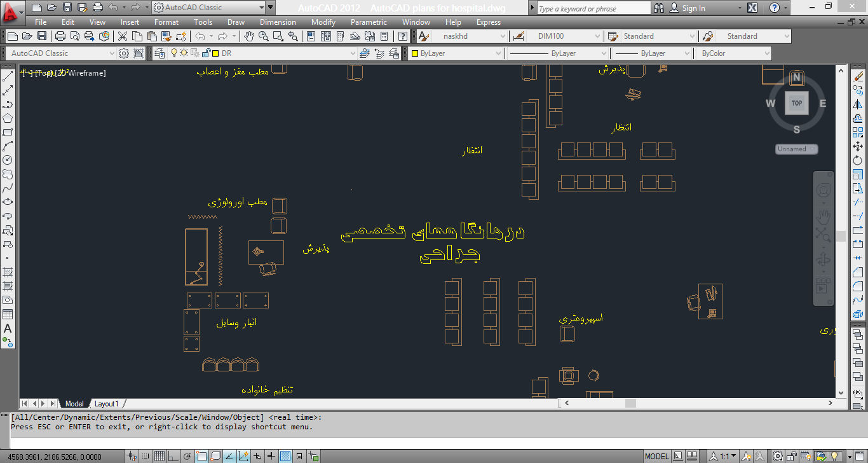Screen dimensions: 868x463
Task: Open the Express menu
Action: pos(489,22)
